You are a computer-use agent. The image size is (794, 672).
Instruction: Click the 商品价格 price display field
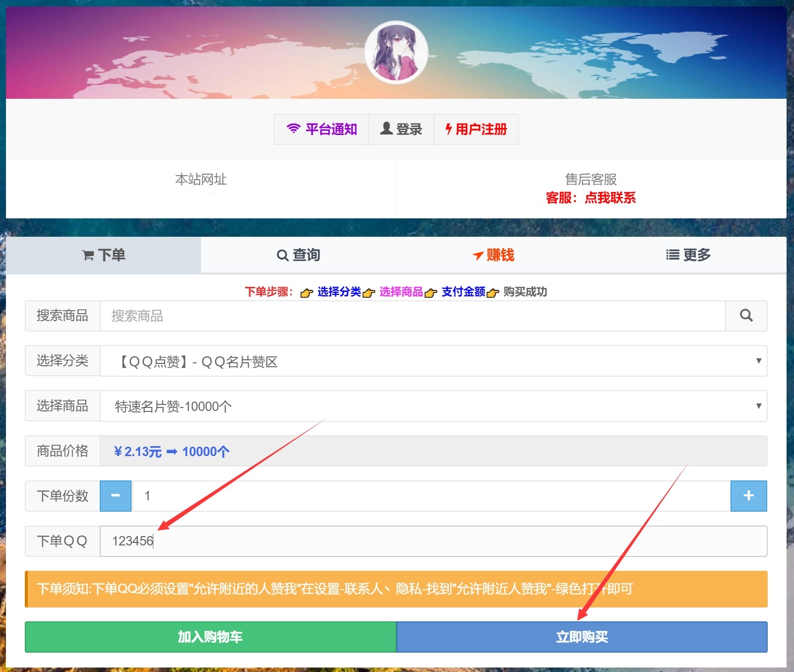(433, 451)
